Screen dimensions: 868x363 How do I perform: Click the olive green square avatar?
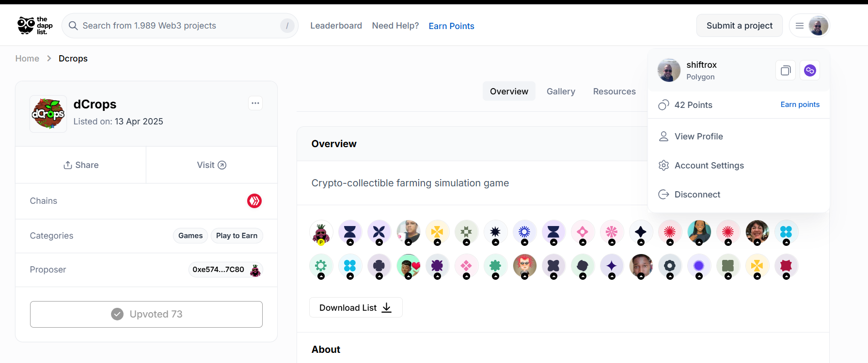(728, 266)
